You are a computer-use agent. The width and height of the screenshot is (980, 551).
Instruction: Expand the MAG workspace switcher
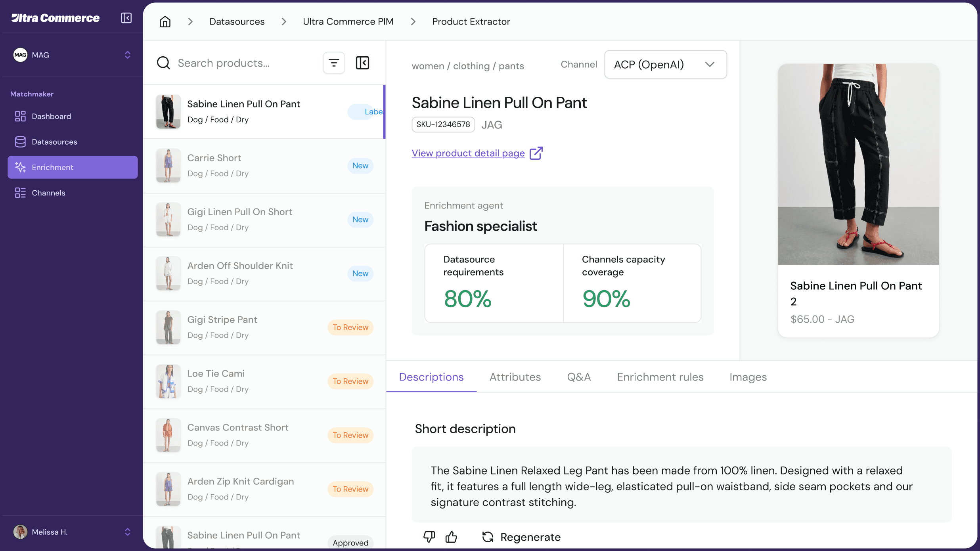point(127,55)
